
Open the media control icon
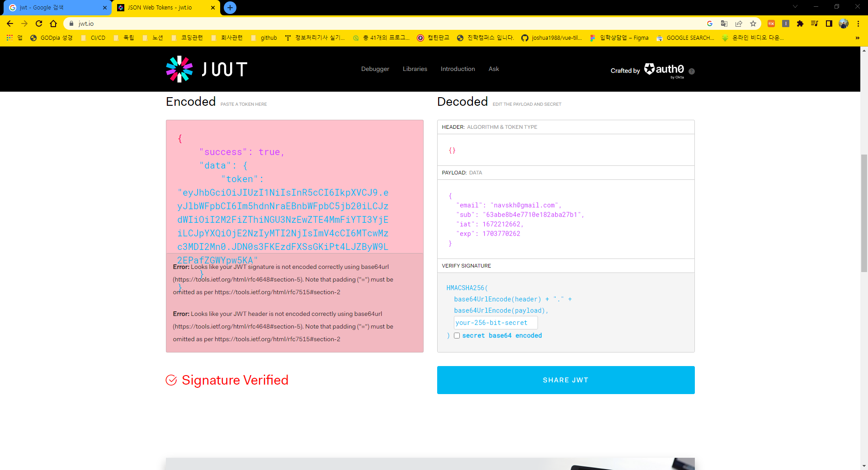[814, 23]
